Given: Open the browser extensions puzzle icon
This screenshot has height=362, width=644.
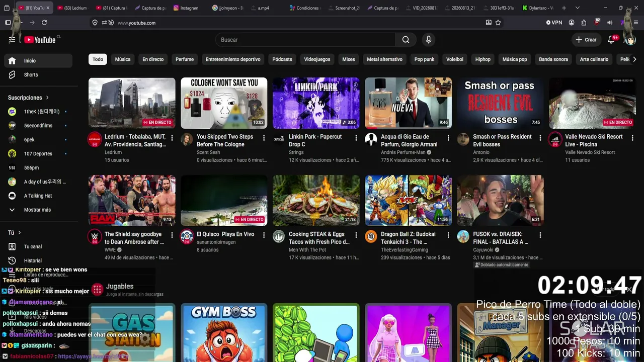Looking at the screenshot, I should [584, 23].
